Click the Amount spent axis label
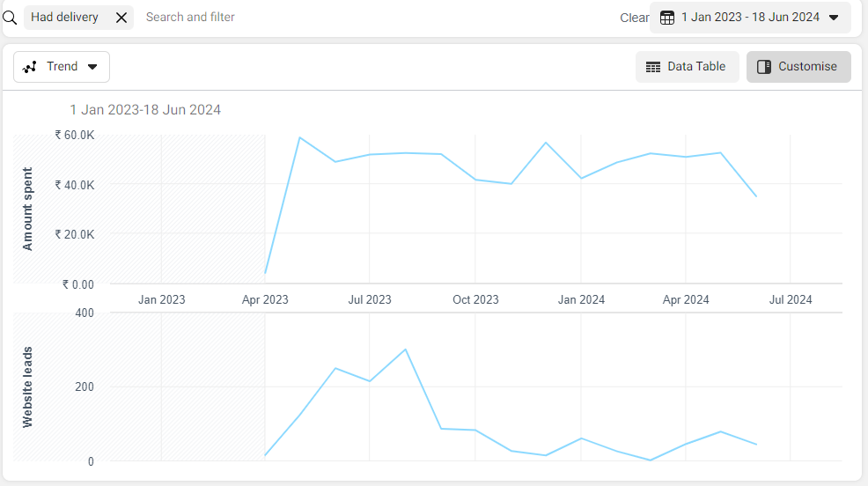 pos(27,209)
